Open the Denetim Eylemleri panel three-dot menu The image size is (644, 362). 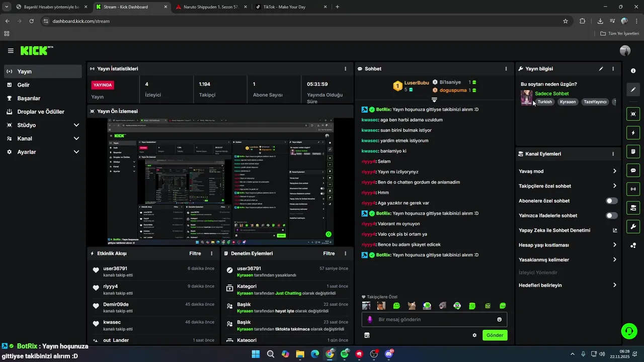pos(345,253)
